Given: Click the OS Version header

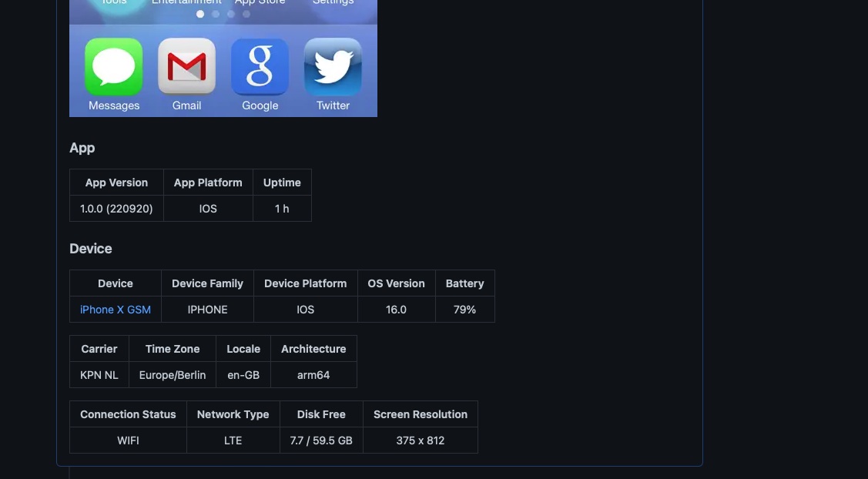Looking at the screenshot, I should pyautogui.click(x=397, y=283).
